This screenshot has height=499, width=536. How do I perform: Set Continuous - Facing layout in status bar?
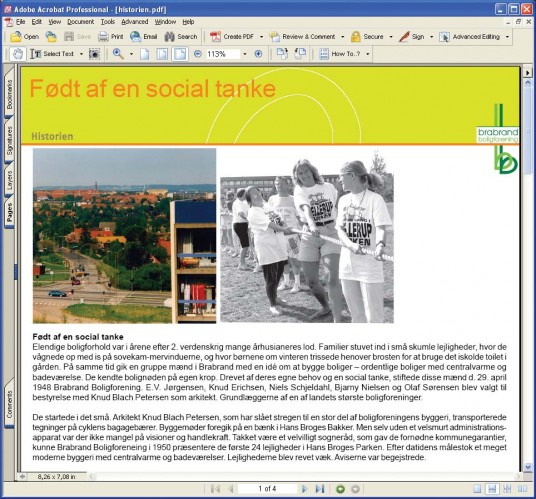pyautogui.click(x=508, y=489)
